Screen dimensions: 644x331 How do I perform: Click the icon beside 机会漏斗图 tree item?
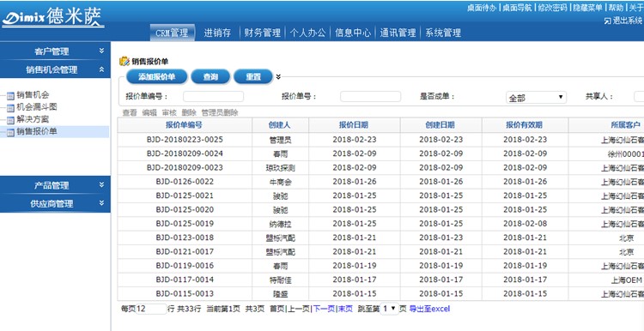tap(10, 108)
